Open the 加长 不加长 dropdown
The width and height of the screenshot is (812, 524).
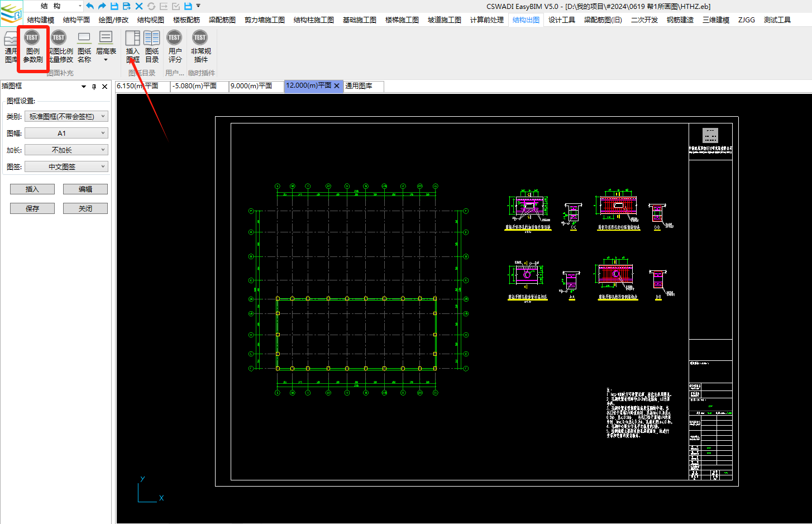66,150
